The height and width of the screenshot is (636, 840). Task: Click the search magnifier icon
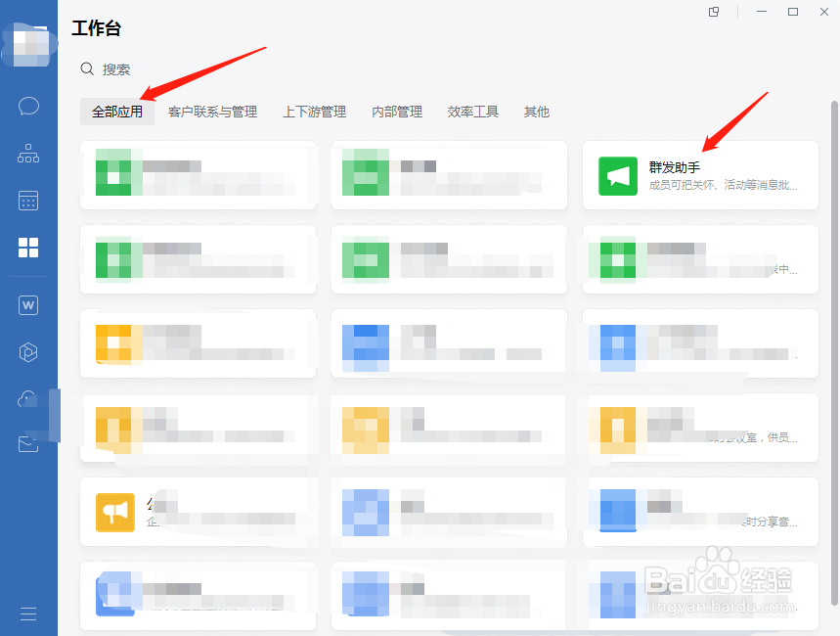(x=85, y=68)
